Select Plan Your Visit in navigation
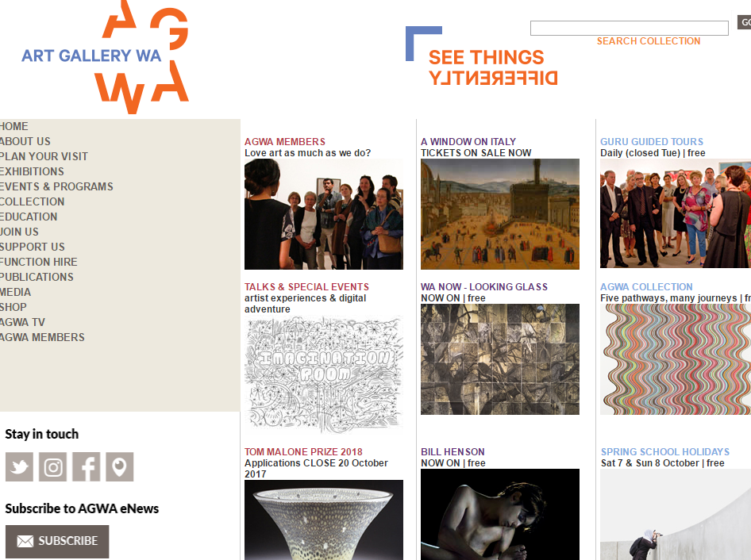Screen dimensions: 751x560 pyautogui.click(x=44, y=156)
